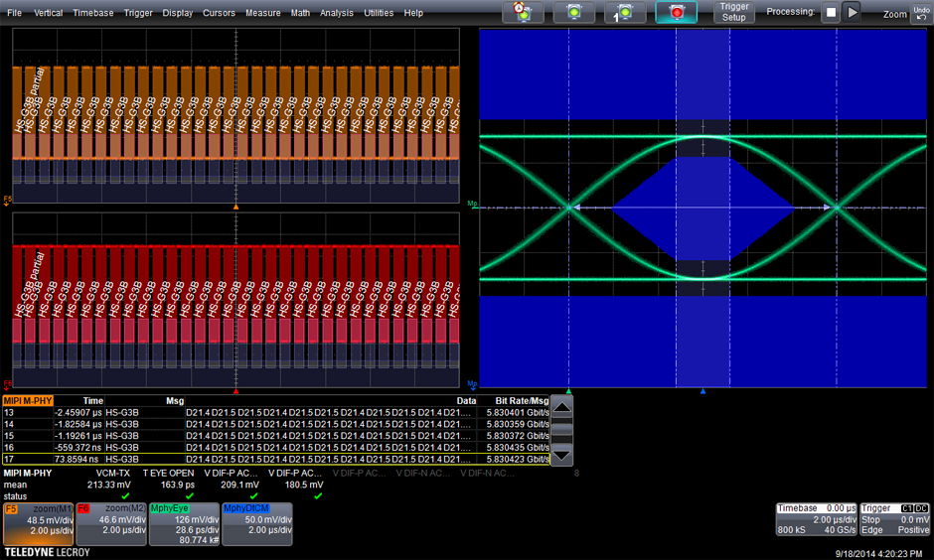Image resolution: width=934 pixels, height=560 pixels.
Task: Open the Trigger Setup dialog
Action: point(734,12)
